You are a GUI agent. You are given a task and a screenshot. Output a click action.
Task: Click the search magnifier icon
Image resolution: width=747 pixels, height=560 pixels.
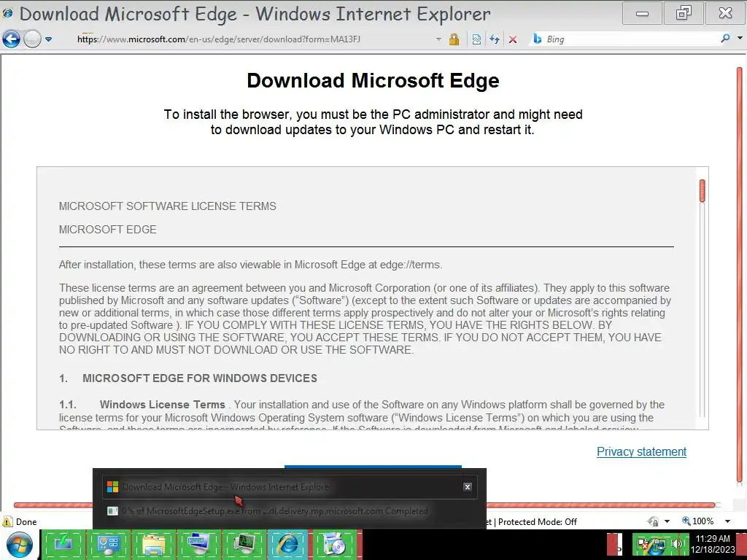point(725,39)
